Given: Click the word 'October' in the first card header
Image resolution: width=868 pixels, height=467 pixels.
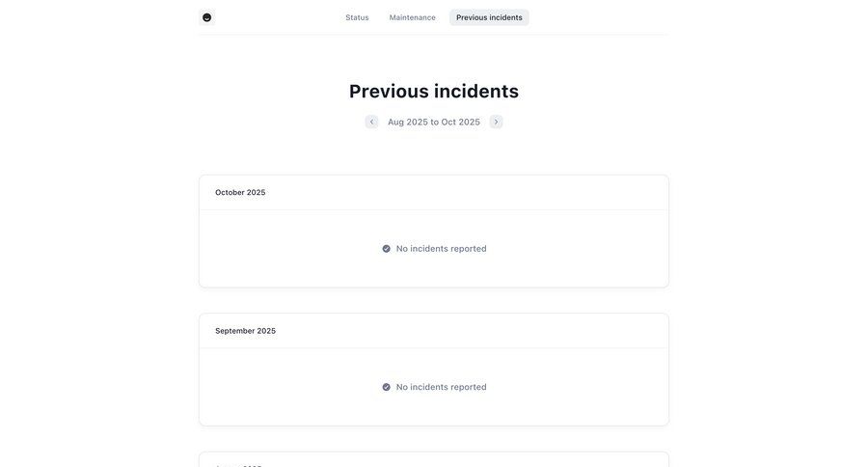Looking at the screenshot, I should click(x=230, y=192).
